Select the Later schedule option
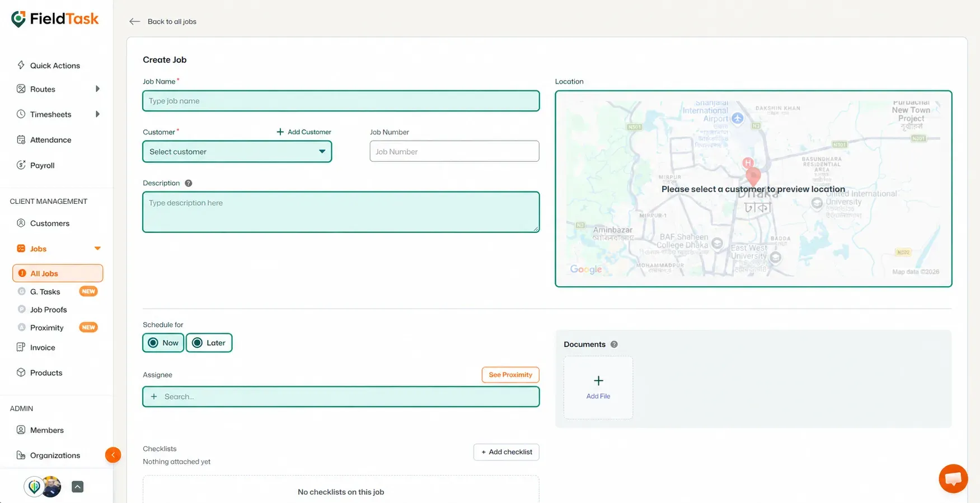Image resolution: width=980 pixels, height=503 pixels. (x=209, y=343)
